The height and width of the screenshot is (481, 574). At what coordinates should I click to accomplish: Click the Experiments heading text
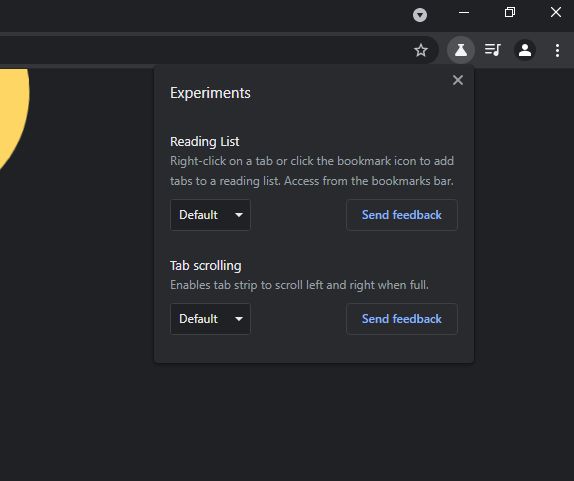click(210, 93)
